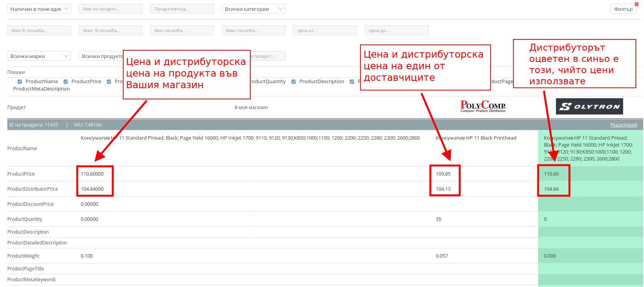The width and height of the screenshot is (644, 287).
Task: Click the PolyComp distributor logo
Action: tap(483, 106)
